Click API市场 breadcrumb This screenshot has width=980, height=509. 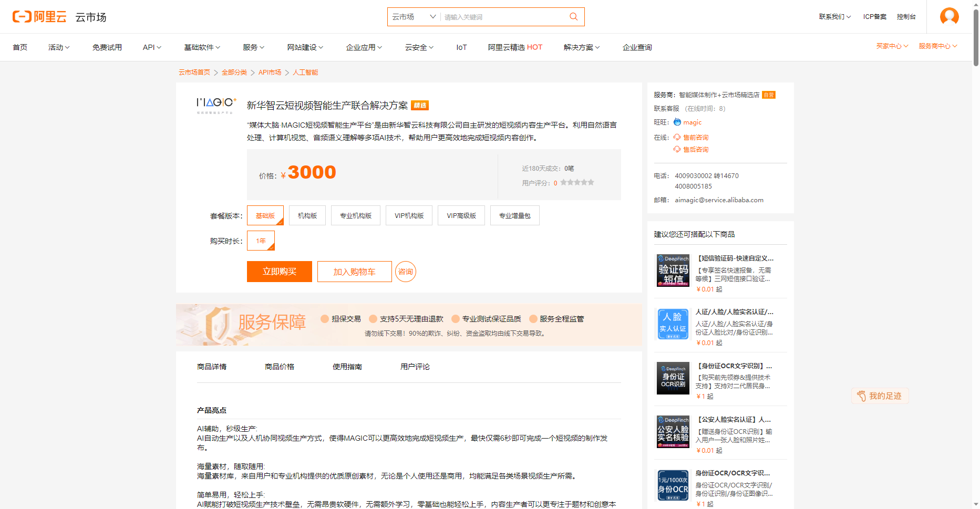click(270, 72)
